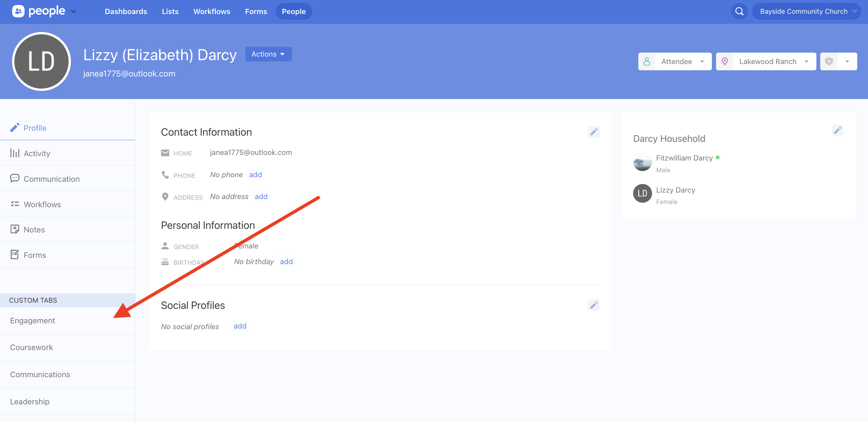Open the Workflows sidebar section
This screenshot has width=868, height=422.
tap(42, 204)
